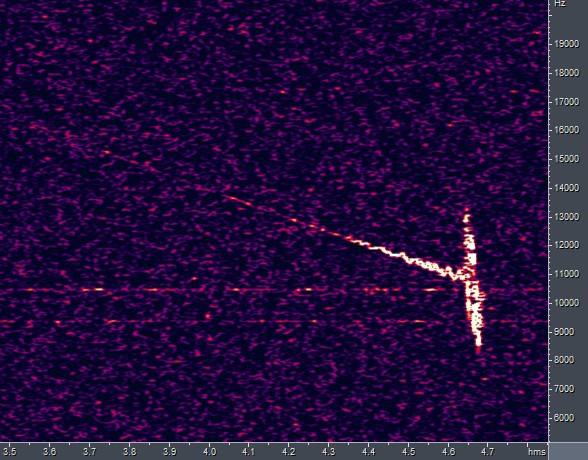Click the Hz unit label on frequency scale
The height and width of the screenshot is (460, 588).
560,3
